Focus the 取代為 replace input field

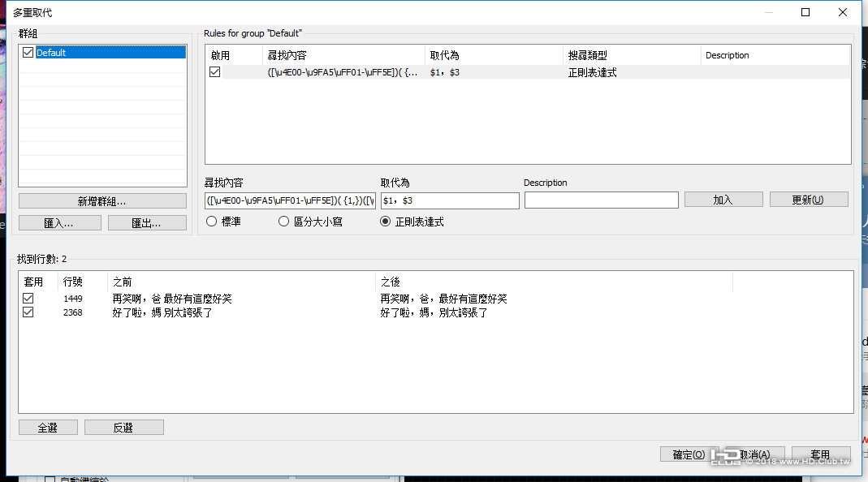coord(450,200)
